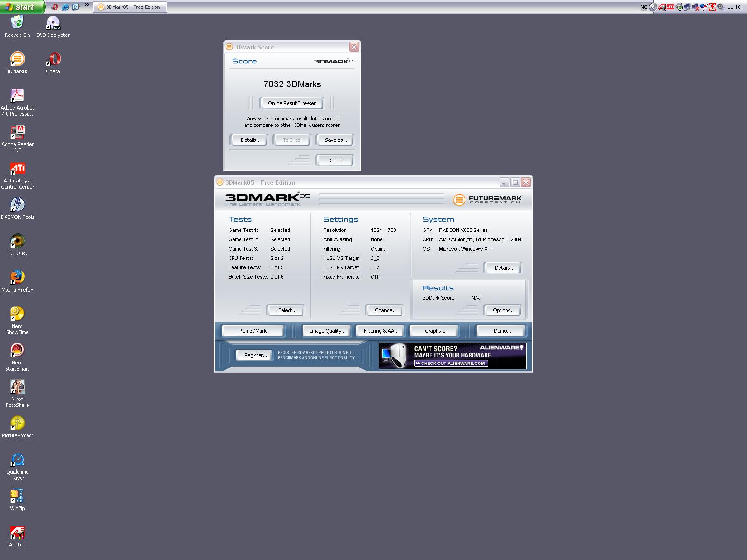Click the red ATI tray icon
747x560 pixels.
point(670,7)
